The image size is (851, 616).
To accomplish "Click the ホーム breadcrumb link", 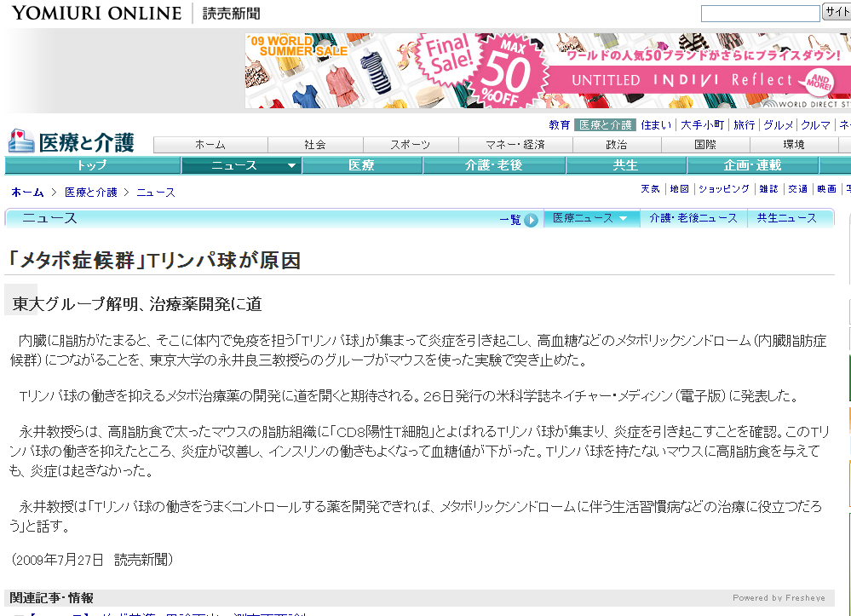I will click(x=27, y=193).
